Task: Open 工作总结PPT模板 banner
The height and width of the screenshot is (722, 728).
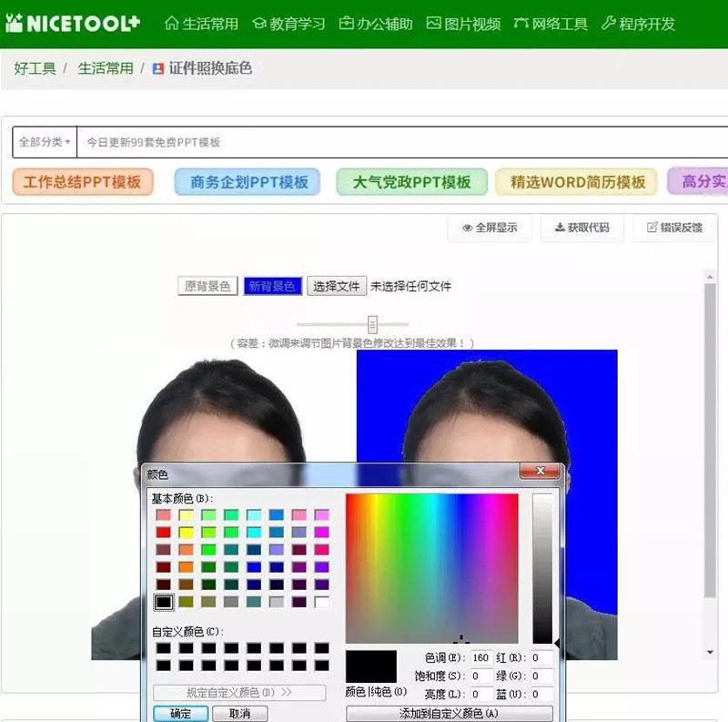Action: point(83,182)
